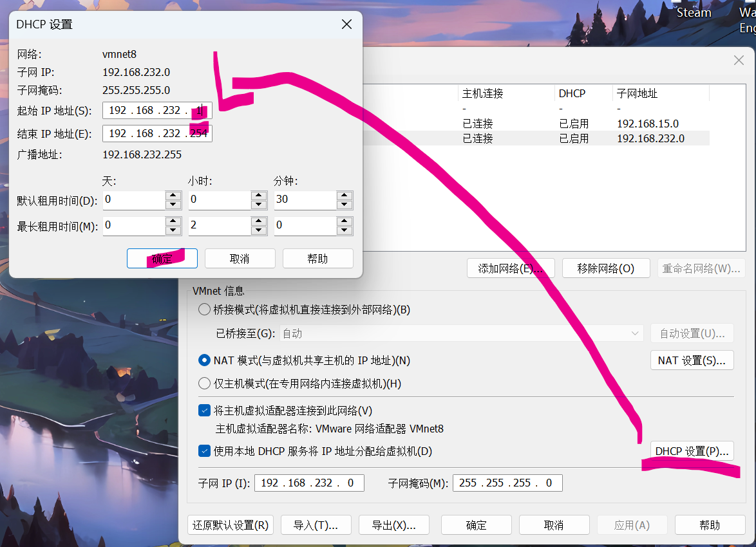
Task: Click the 还原默认设置 button
Action: point(230,524)
